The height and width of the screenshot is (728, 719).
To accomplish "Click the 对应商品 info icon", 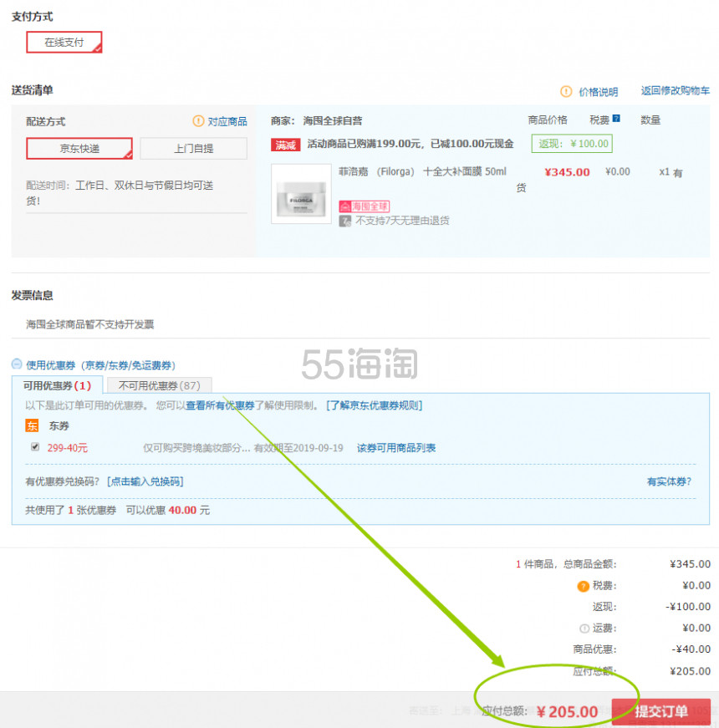I will click(198, 121).
